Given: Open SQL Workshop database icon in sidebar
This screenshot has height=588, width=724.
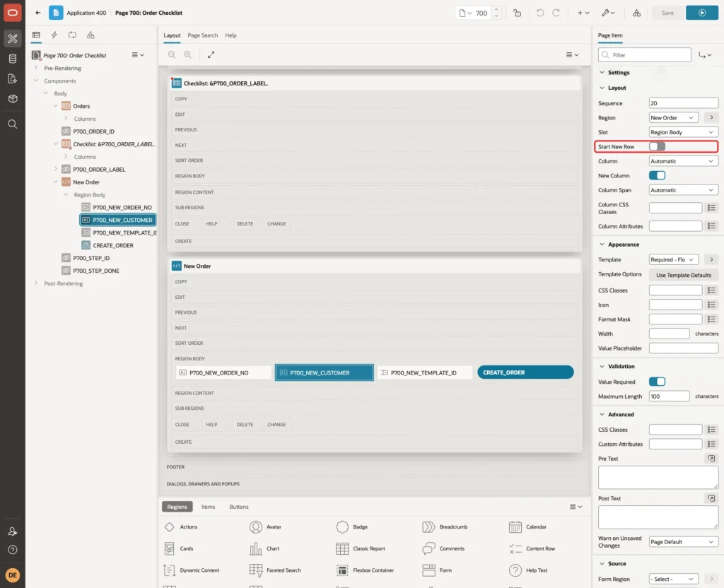Looking at the screenshot, I should click(13, 59).
